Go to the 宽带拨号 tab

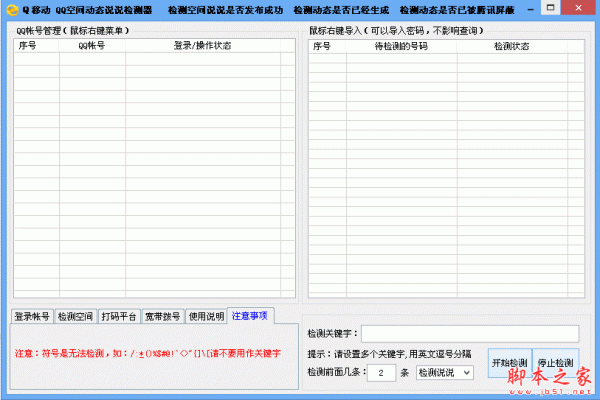pyautogui.click(x=163, y=317)
